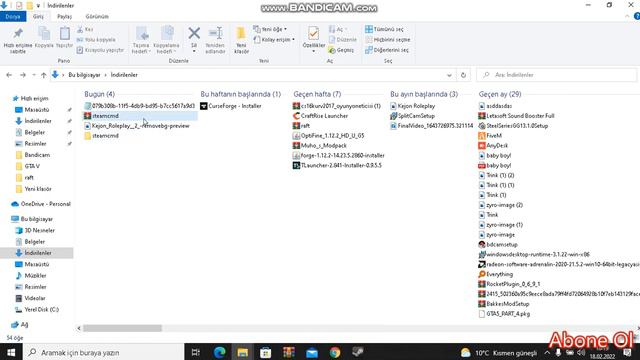
Task: Click the Sil delete X icon
Action: tap(194, 33)
